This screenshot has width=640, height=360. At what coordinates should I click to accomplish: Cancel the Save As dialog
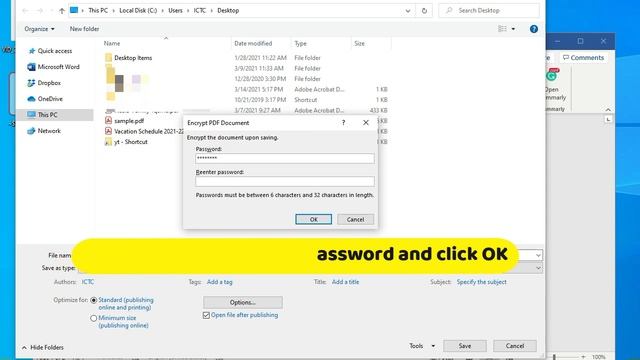pyautogui.click(x=515, y=346)
